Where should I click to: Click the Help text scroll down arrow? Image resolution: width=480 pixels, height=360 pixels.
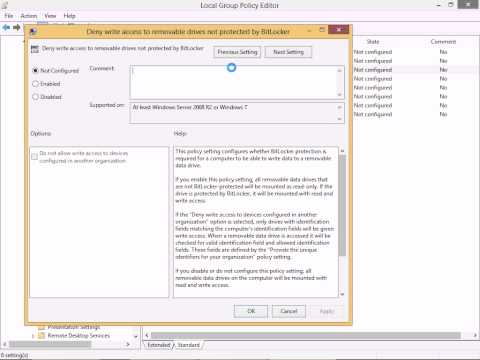point(342,294)
